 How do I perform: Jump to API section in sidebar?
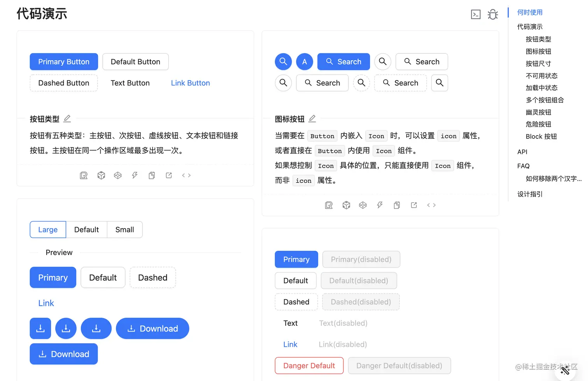[522, 152]
